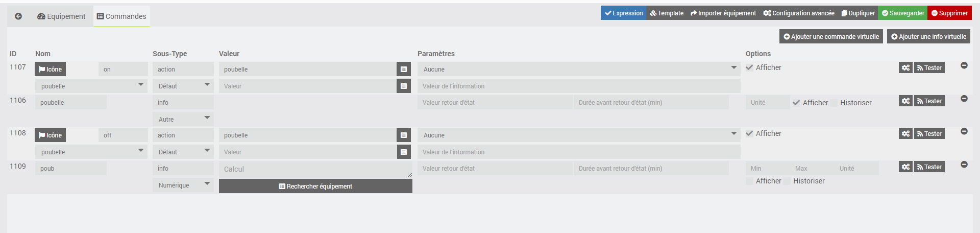Open value picker for the on command
This screenshot has width=980, height=233.
click(x=404, y=69)
